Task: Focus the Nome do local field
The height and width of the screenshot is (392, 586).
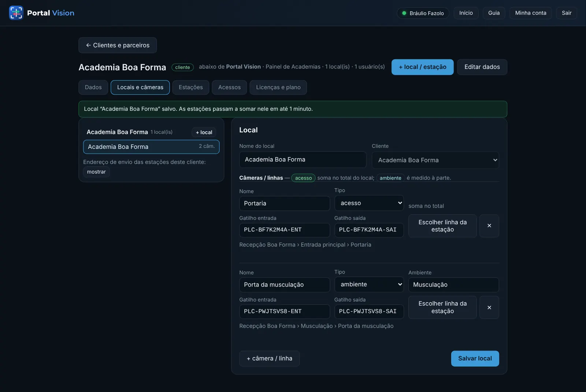Action: click(x=303, y=160)
